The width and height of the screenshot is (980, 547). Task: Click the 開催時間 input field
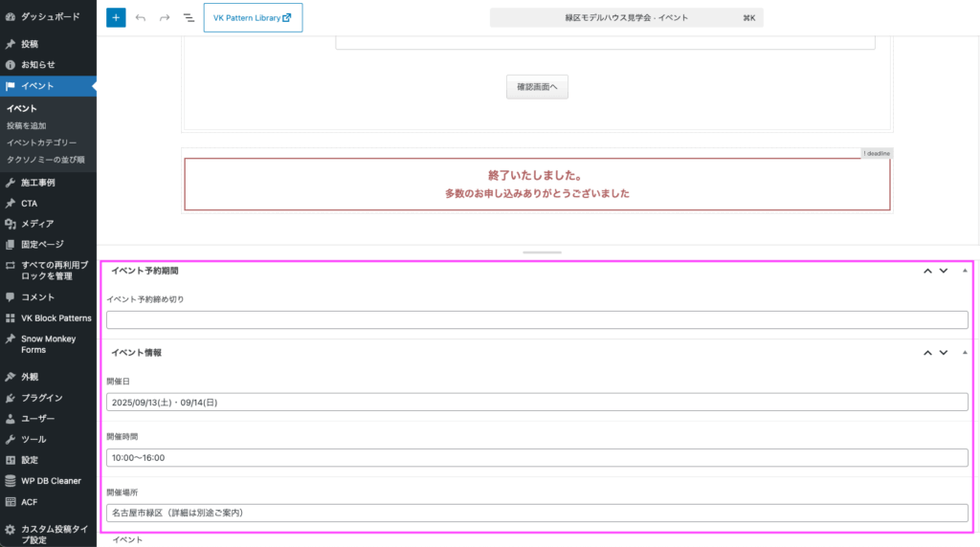[537, 458]
